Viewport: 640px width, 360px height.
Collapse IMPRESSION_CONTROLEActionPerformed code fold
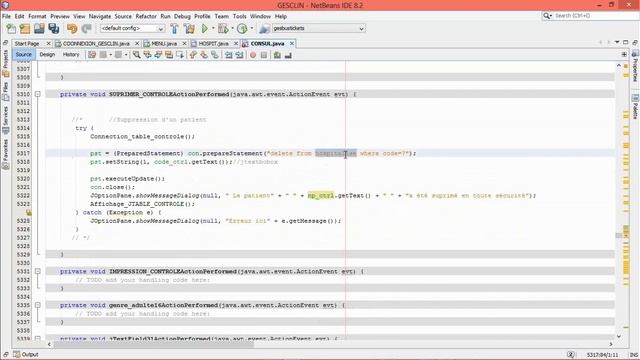point(38,271)
